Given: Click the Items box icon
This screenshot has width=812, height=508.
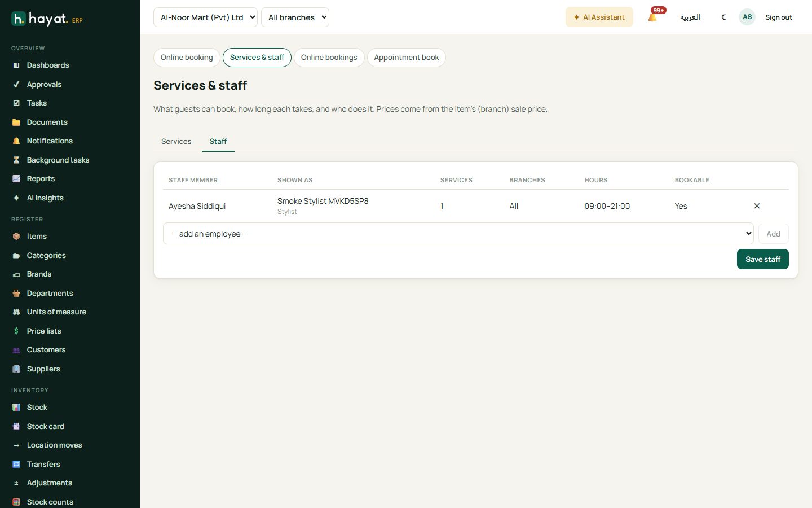Looking at the screenshot, I should 16,237.
